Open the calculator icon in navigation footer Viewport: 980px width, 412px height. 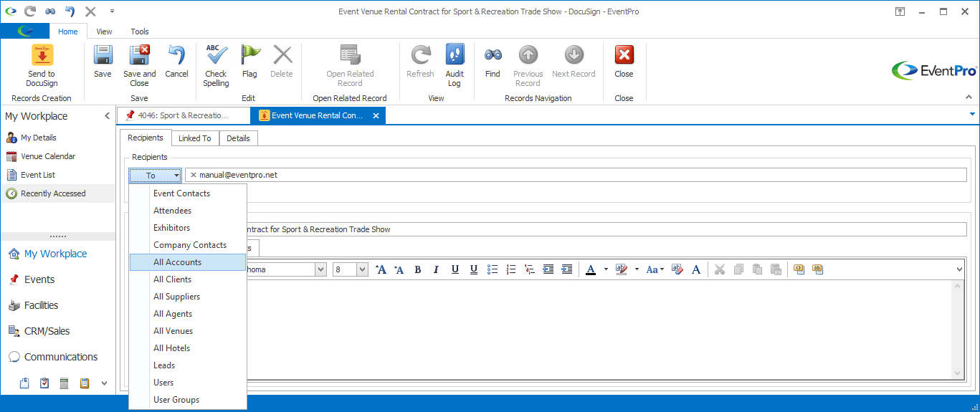pos(65,383)
